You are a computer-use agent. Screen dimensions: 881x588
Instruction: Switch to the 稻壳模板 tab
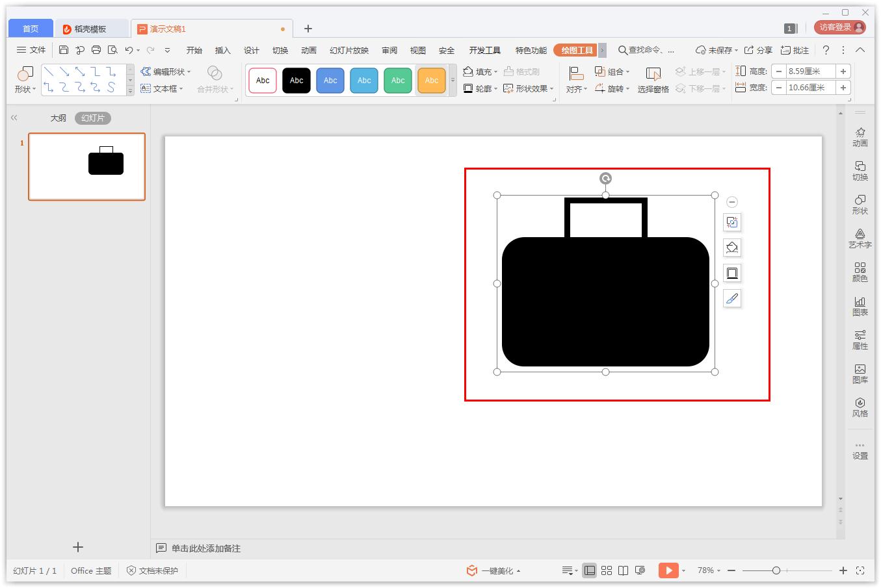pos(90,29)
